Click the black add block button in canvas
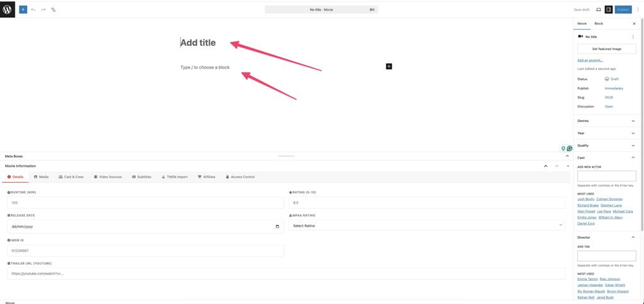This screenshot has height=304, width=644. [389, 66]
